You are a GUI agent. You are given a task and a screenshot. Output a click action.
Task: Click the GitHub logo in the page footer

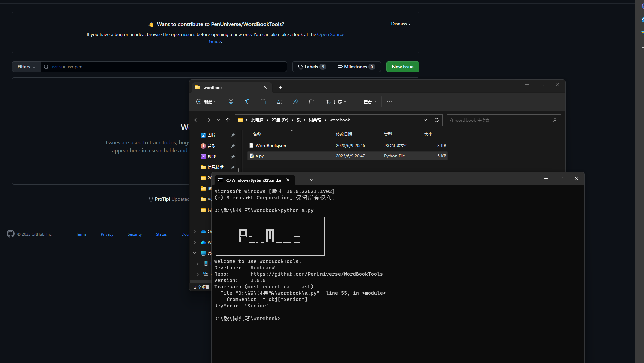(x=10, y=234)
